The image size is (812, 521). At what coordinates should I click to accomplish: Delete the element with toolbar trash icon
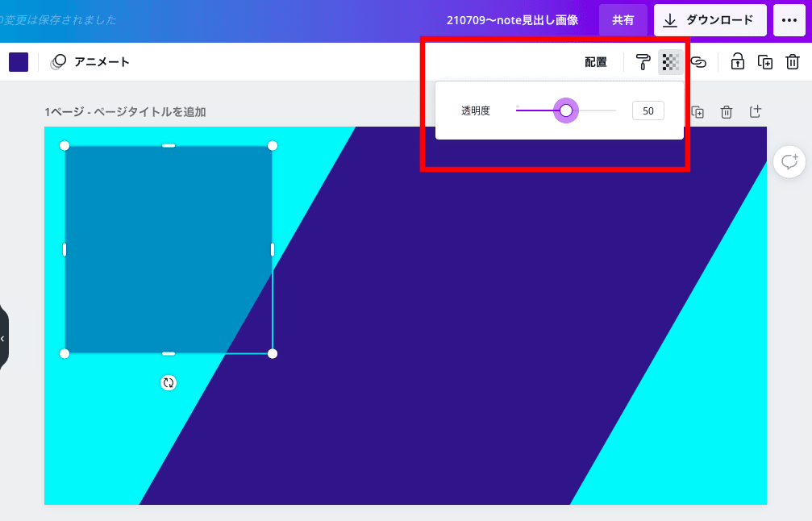click(x=793, y=62)
